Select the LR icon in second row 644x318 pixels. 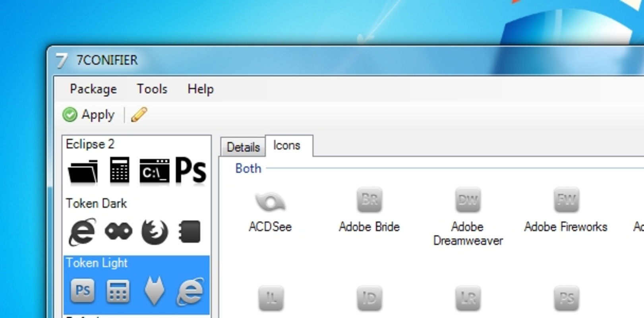(468, 298)
